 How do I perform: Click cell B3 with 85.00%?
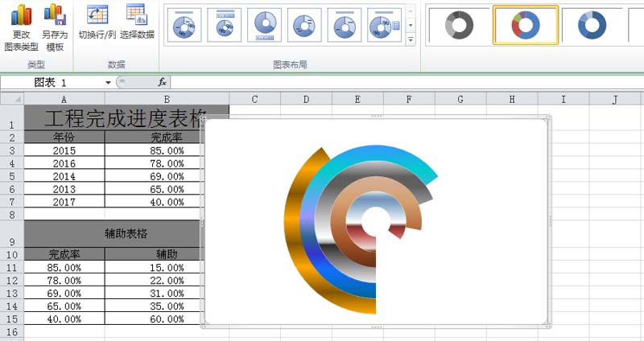(153, 150)
